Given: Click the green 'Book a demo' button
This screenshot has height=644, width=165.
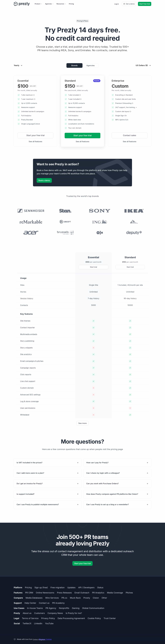Looking at the screenshot, I should (x=44, y=181).
